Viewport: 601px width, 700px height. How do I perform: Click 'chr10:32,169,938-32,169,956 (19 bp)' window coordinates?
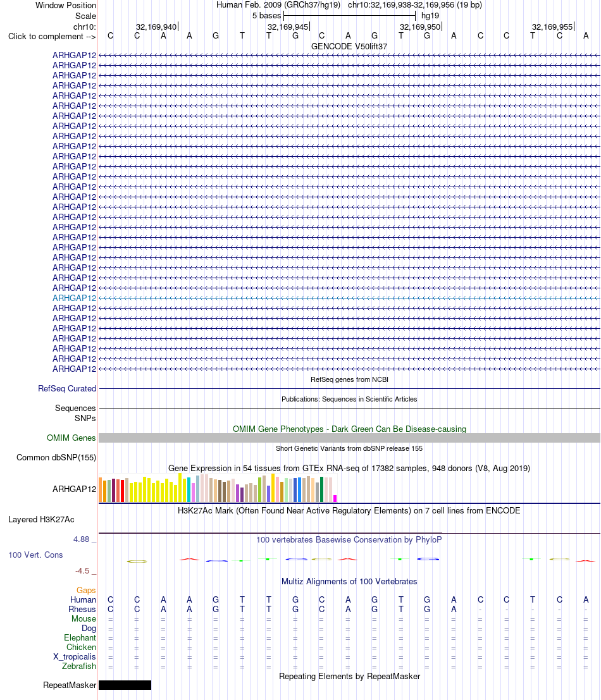415,5
